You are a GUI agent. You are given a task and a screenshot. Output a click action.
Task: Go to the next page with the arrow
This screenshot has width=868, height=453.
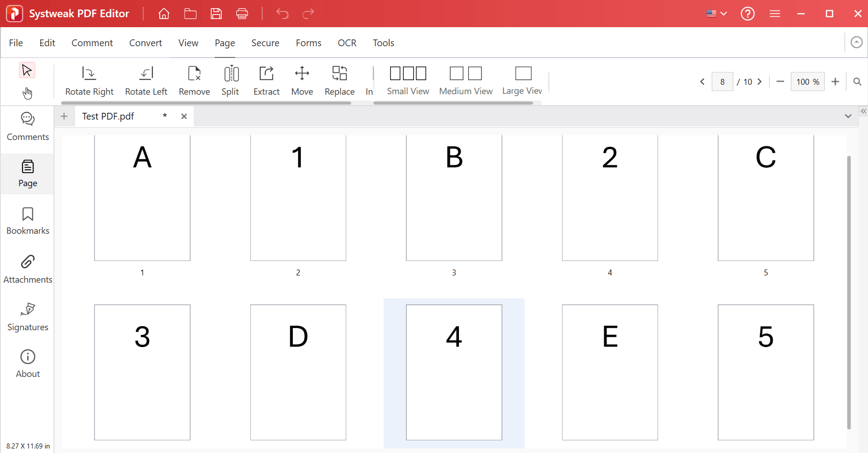(x=759, y=82)
